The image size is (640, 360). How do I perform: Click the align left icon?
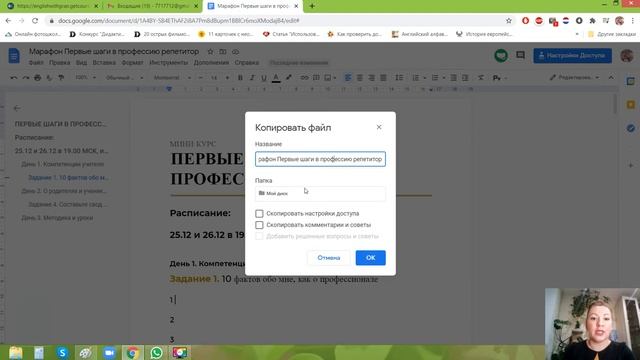347,78
